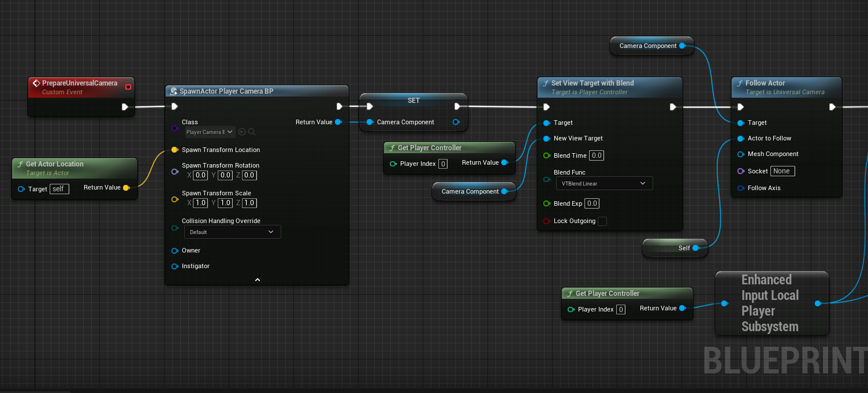Click the Blend Time 0.0 value field
This screenshot has height=393, width=868.
[x=597, y=155]
